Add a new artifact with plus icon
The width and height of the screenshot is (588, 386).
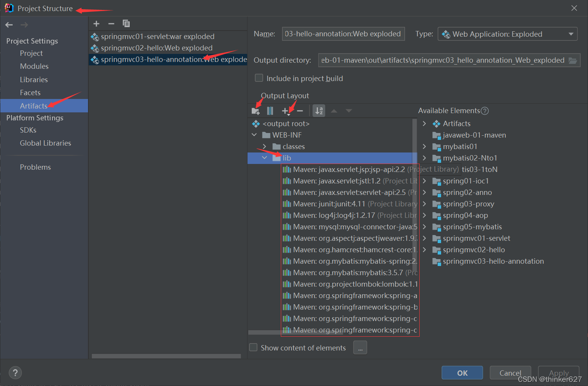point(96,24)
